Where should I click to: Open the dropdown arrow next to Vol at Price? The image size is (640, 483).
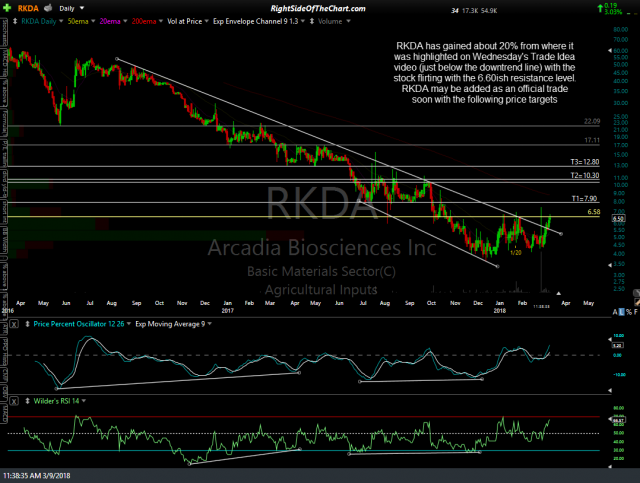click(207, 21)
